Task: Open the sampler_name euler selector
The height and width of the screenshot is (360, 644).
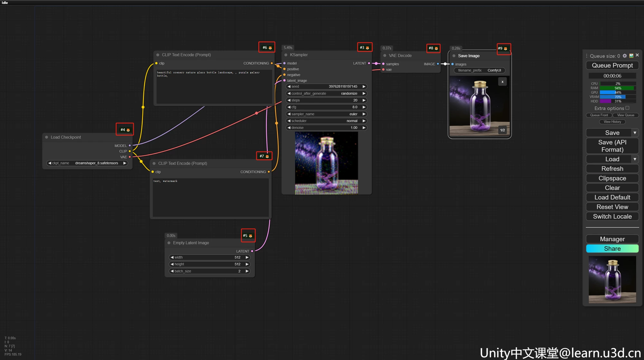Action: click(326, 114)
